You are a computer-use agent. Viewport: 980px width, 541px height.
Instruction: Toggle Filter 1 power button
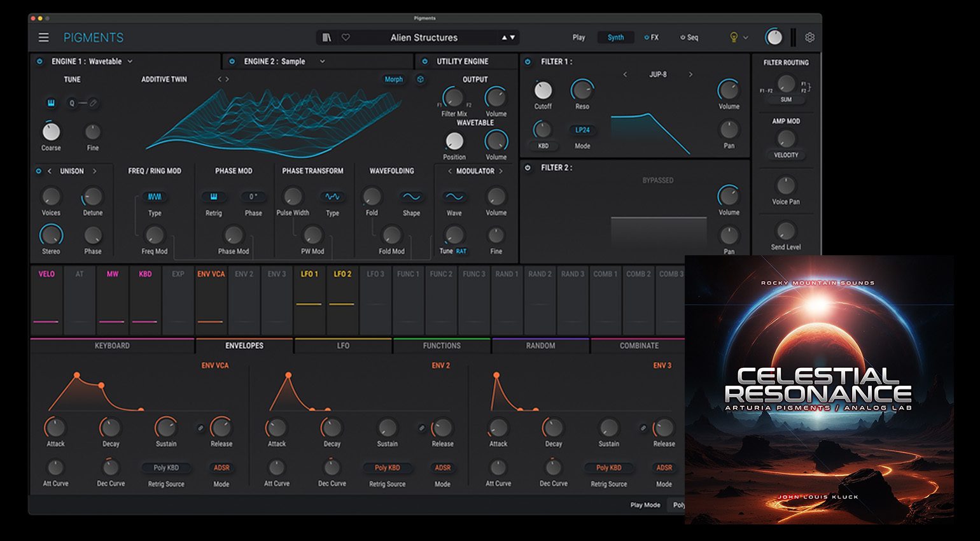528,62
